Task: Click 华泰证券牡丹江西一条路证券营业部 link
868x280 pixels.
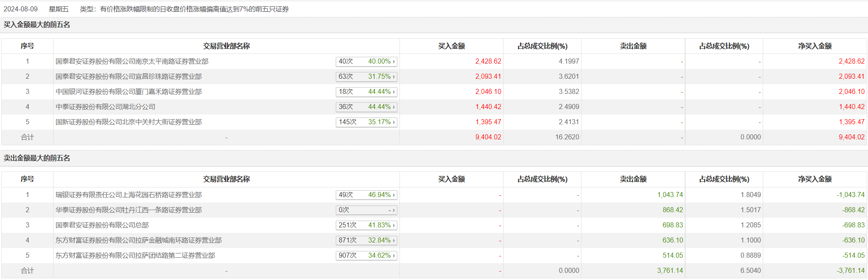Action: 129,210
